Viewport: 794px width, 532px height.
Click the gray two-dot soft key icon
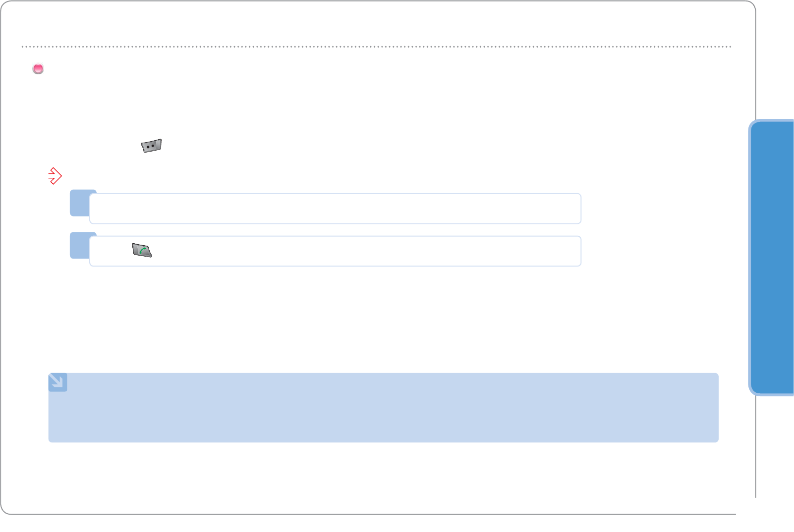(x=151, y=146)
